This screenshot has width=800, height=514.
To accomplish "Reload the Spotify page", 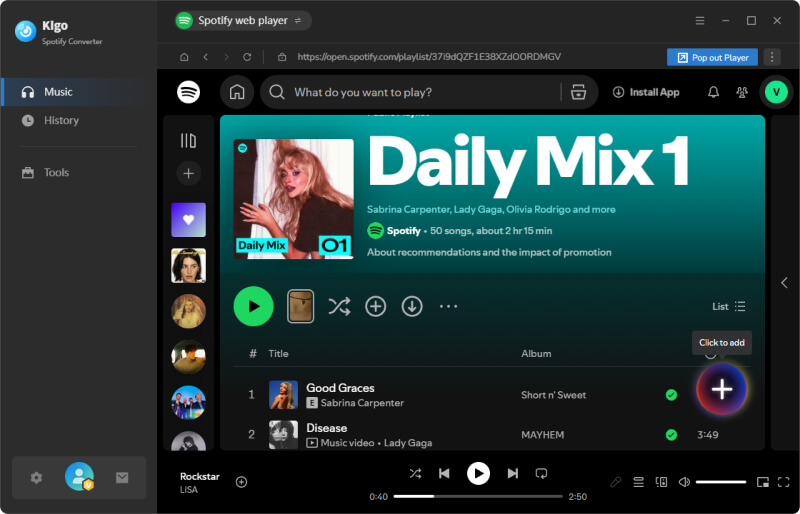I will click(247, 57).
